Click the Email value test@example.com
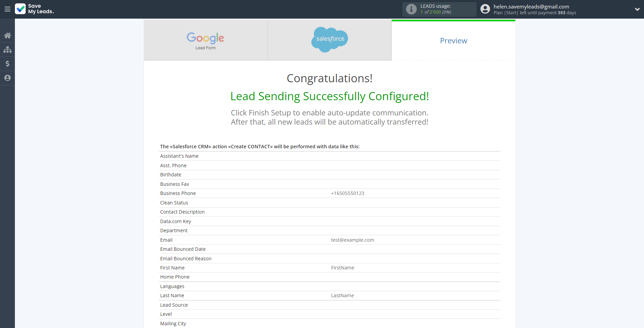 pos(352,240)
